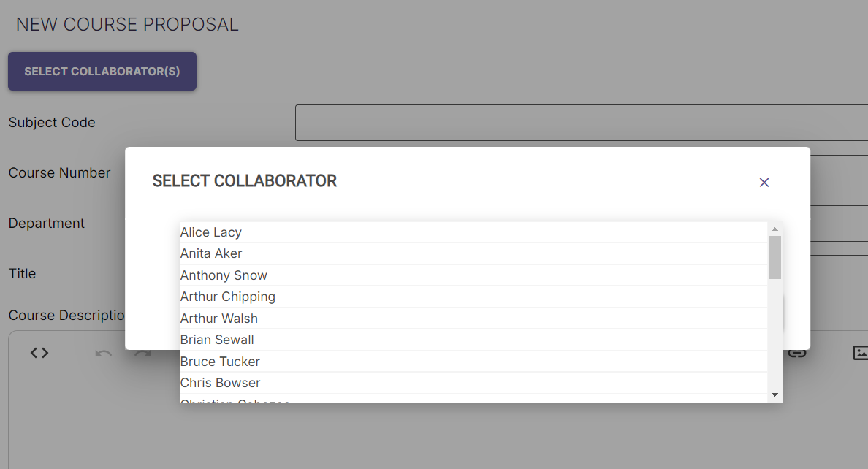Close the Select Collaborator dialog
Image resolution: width=868 pixels, height=469 pixels.
coord(764,183)
